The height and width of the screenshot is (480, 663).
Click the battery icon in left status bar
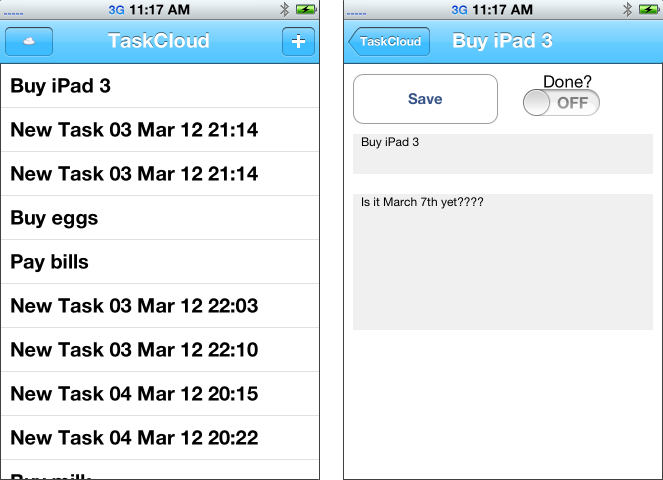click(306, 9)
